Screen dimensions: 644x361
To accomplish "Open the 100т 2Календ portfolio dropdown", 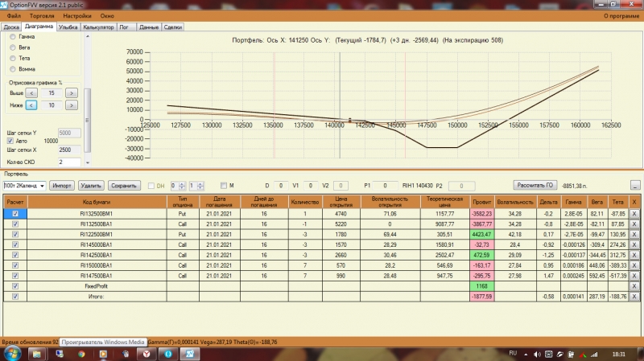I will (24, 186).
